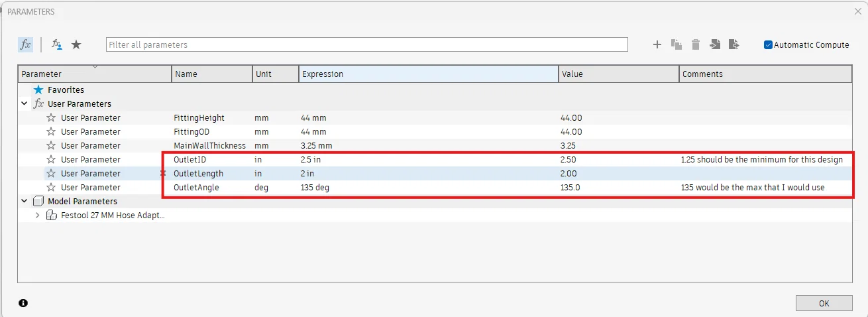The width and height of the screenshot is (868, 317).
Task: Collapse the User Parameters group
Action: pyautogui.click(x=25, y=104)
